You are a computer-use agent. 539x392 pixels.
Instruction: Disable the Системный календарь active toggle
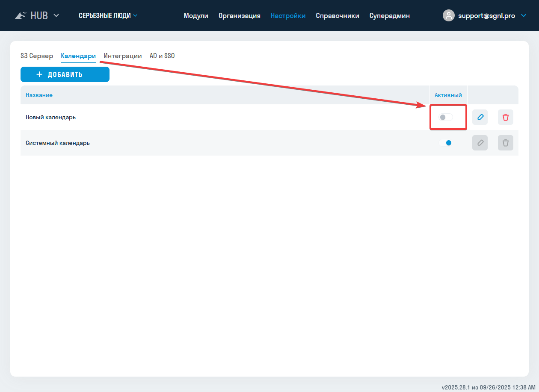[445, 143]
